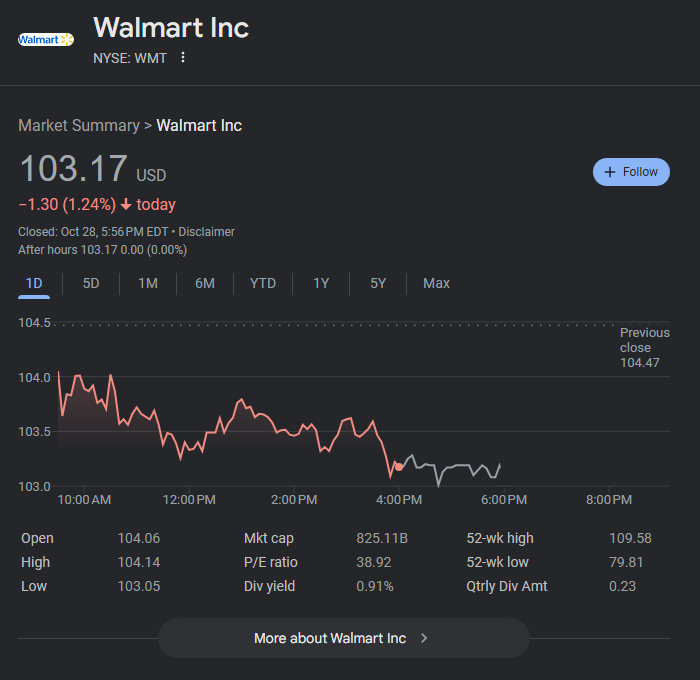Click the Previous close 104.47 label

644,347
